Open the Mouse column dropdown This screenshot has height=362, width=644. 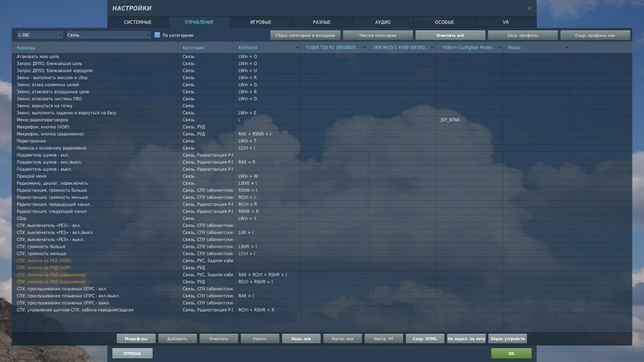(567, 48)
